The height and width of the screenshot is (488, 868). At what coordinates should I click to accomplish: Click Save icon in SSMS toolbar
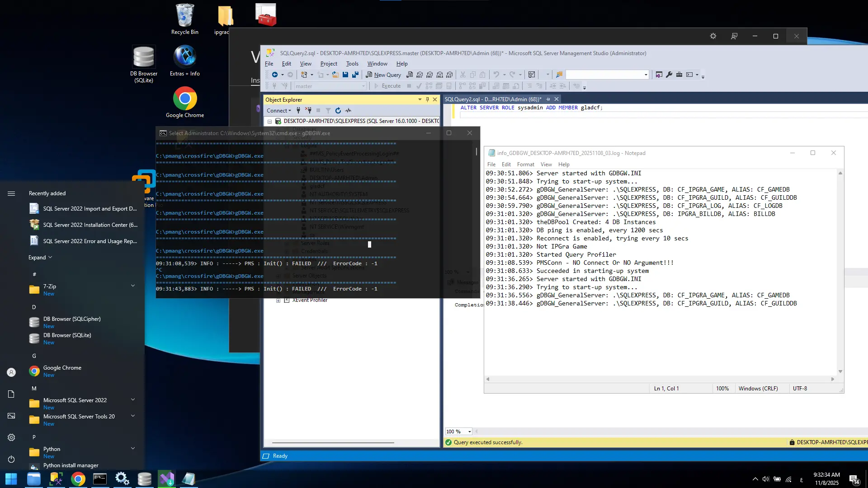pyautogui.click(x=345, y=75)
